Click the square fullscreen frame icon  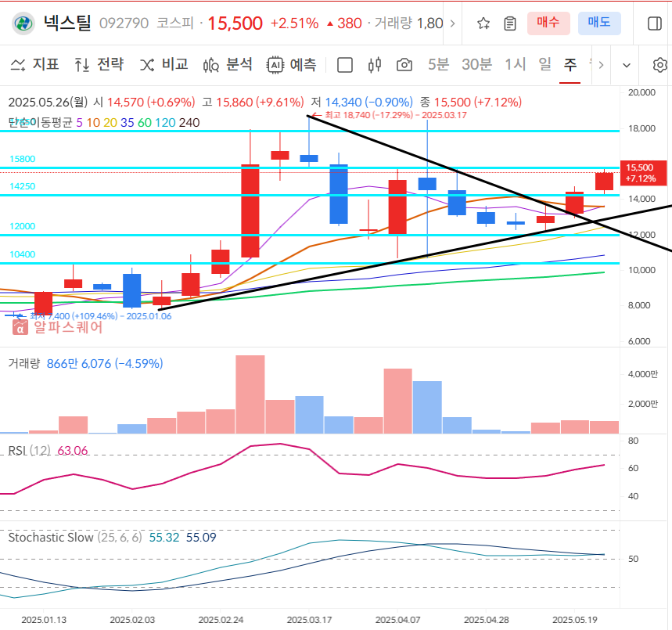point(345,65)
